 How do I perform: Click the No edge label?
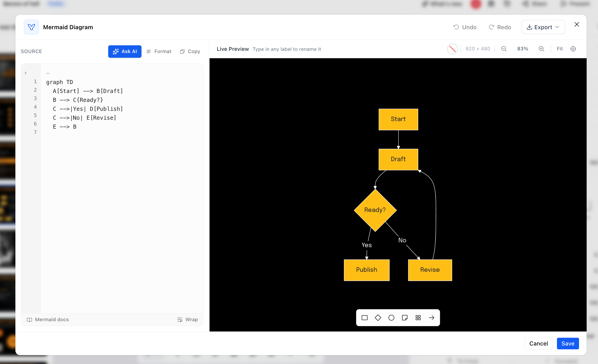pos(402,240)
